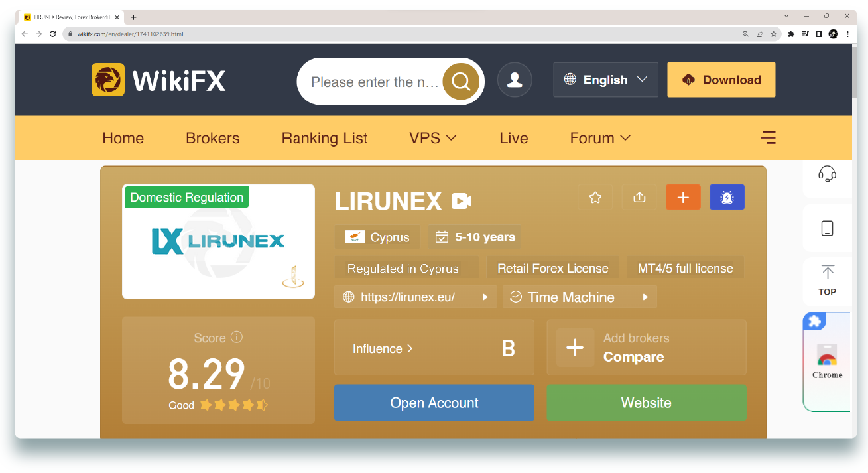The height and width of the screenshot is (473, 868).
Task: Click the Open Account button
Action: tap(434, 403)
